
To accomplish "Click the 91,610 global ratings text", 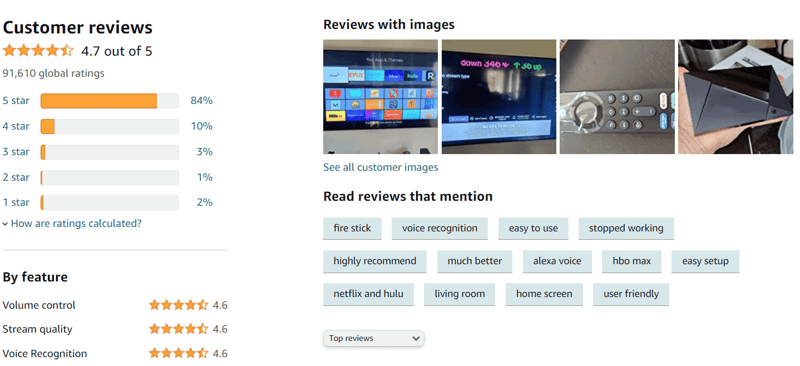I will click(54, 74).
